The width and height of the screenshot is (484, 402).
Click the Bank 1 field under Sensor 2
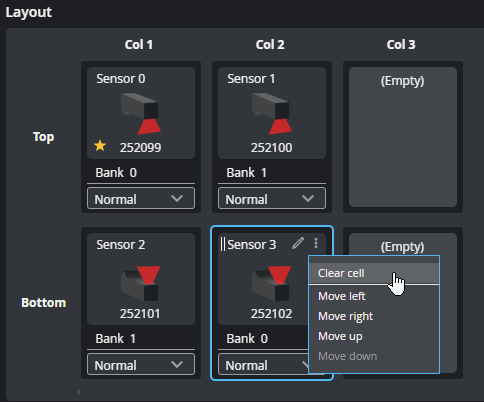tap(141, 339)
